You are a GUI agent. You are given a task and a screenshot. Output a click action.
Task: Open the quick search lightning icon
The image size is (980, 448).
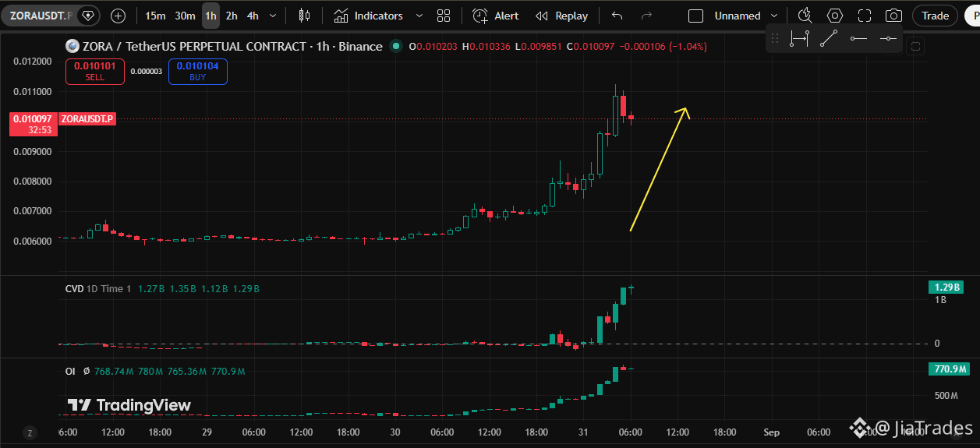tap(805, 16)
